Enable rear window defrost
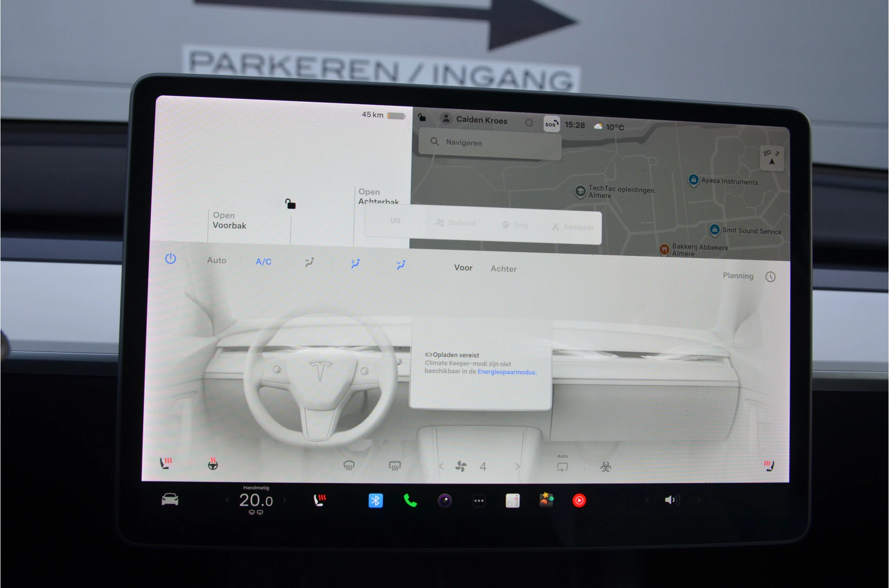Viewport: 889px width, 588px height. (394, 466)
